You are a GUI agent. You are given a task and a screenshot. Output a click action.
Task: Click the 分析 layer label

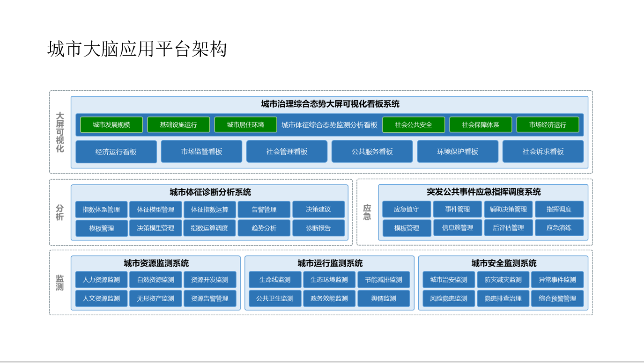pos(59,212)
